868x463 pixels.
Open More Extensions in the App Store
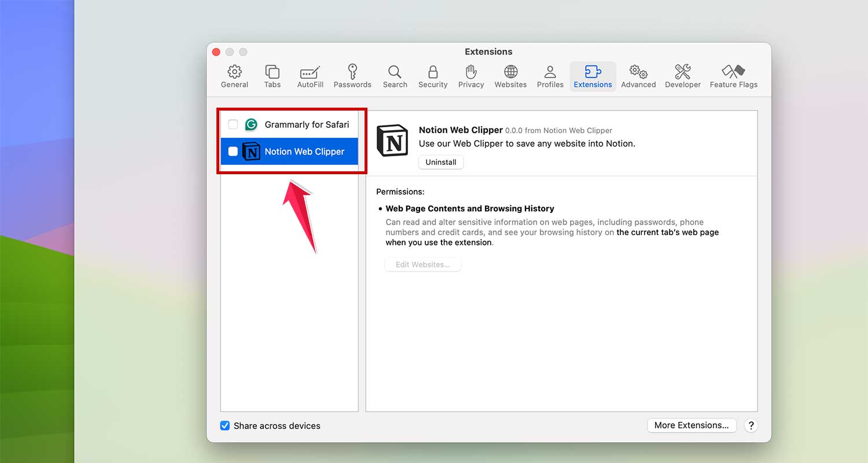click(692, 425)
